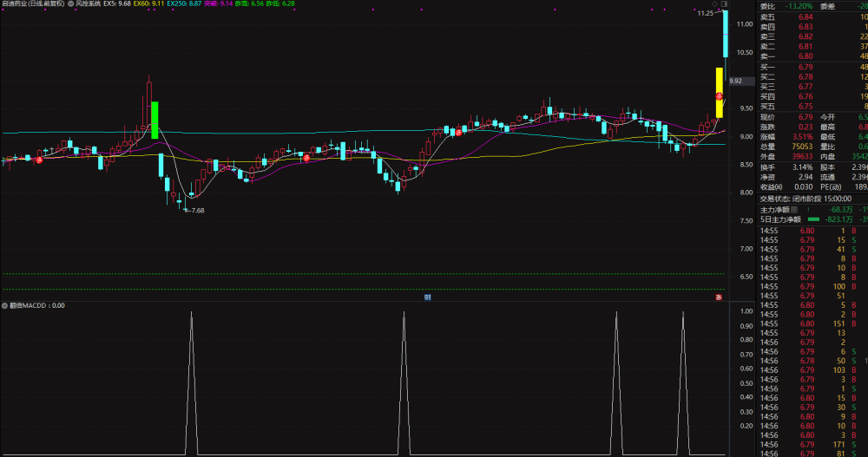868x457 pixels.
Task: Click the 14:56 trade with volume 171
Action: (813, 444)
